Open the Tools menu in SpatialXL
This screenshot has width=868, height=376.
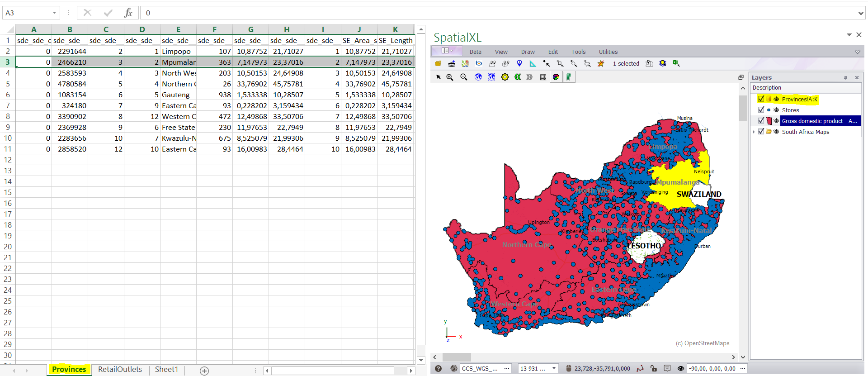coord(578,52)
